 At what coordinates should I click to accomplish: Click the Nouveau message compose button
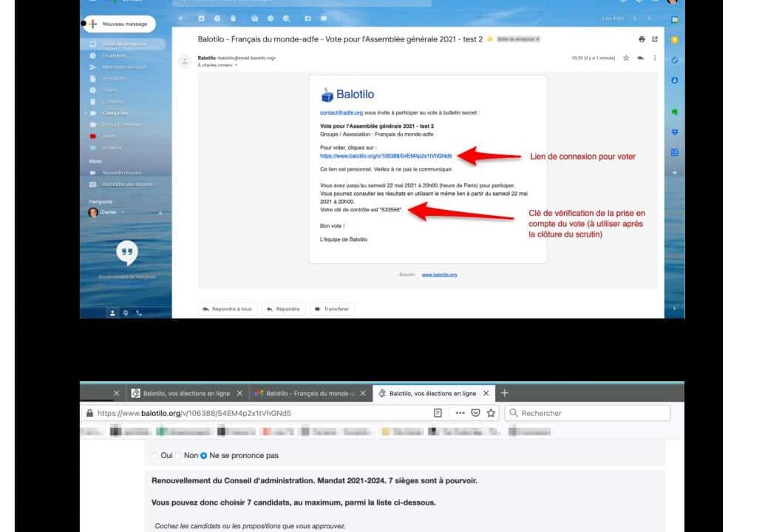(x=118, y=24)
